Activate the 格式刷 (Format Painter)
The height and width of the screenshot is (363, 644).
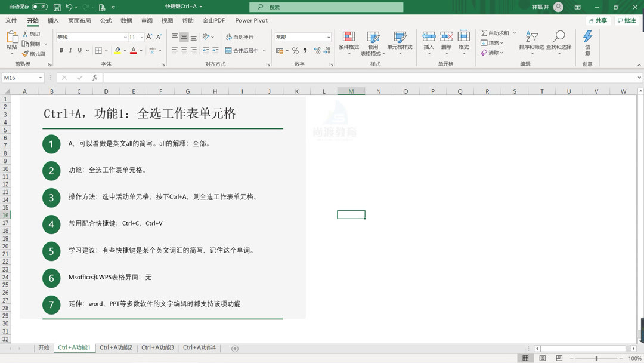point(33,54)
